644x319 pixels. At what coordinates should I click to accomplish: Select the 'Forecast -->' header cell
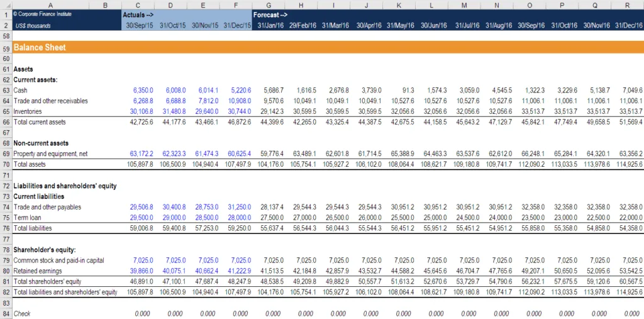click(x=270, y=14)
